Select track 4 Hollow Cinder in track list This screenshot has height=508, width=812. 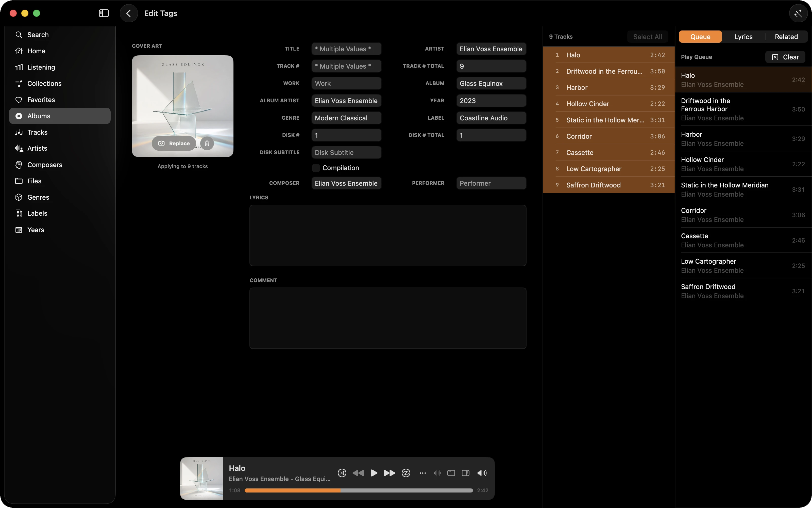click(x=609, y=104)
